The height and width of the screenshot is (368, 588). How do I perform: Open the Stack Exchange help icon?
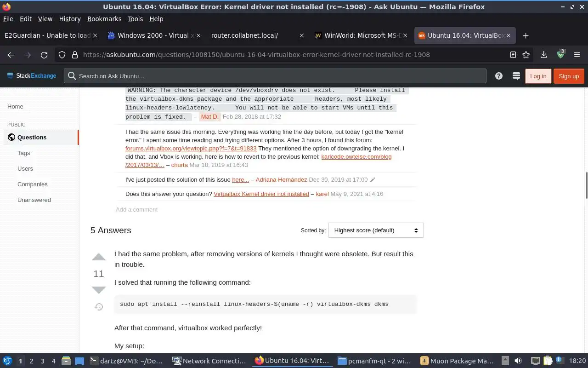pyautogui.click(x=499, y=76)
